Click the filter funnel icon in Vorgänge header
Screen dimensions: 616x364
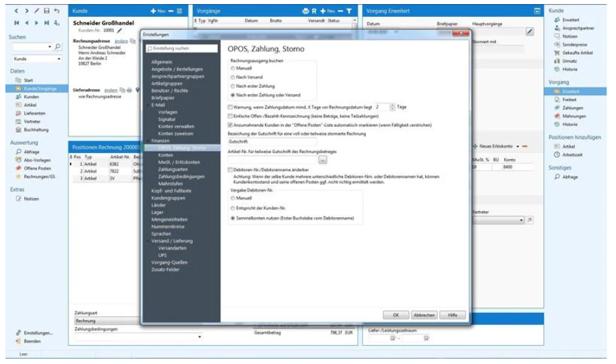pos(349,11)
